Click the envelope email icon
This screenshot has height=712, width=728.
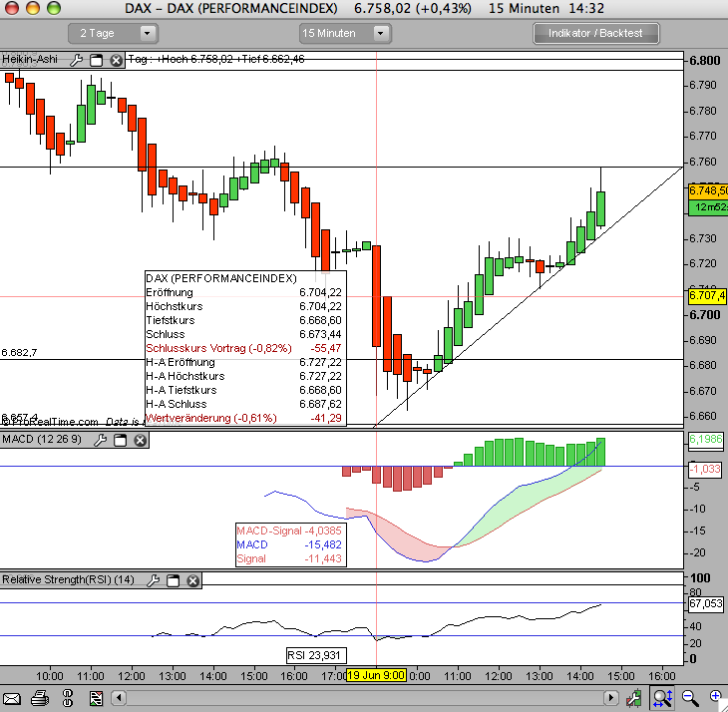pyautogui.click(x=12, y=698)
